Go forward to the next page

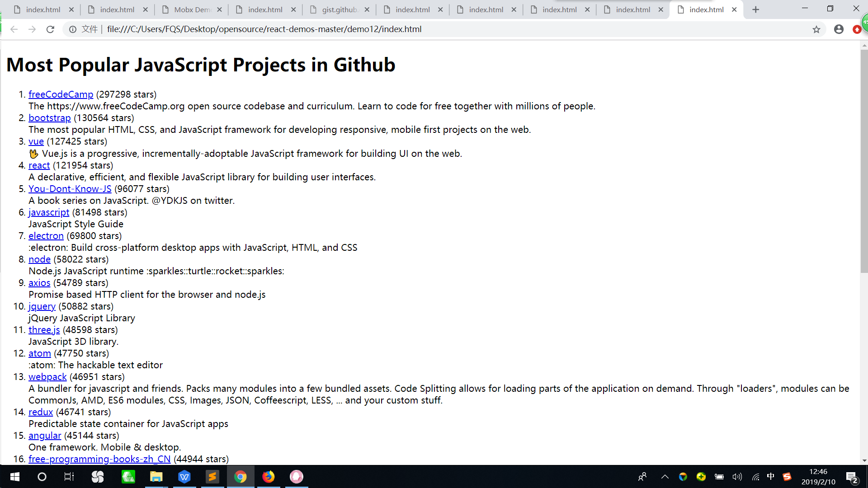coord(32,29)
